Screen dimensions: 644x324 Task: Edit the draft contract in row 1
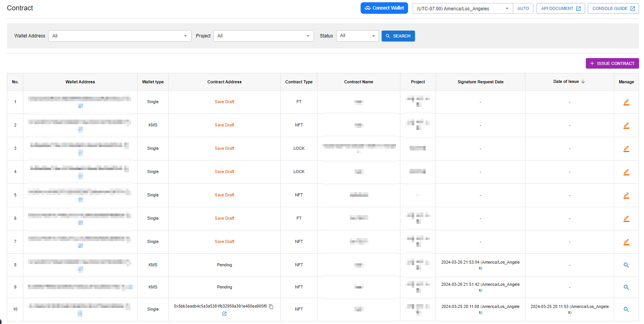(626, 102)
